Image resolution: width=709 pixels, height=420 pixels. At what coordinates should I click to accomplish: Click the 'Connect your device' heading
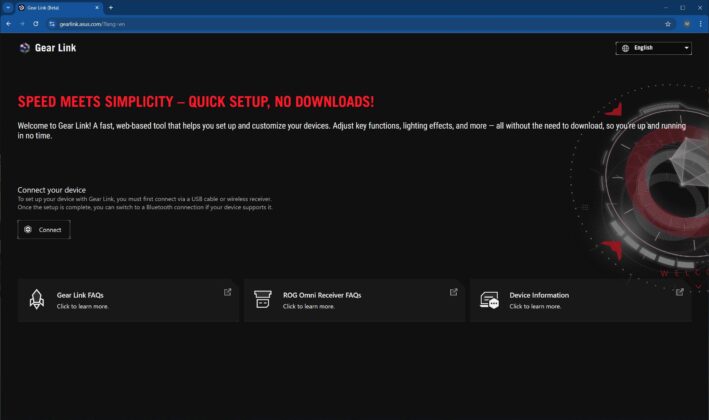[x=52, y=190]
